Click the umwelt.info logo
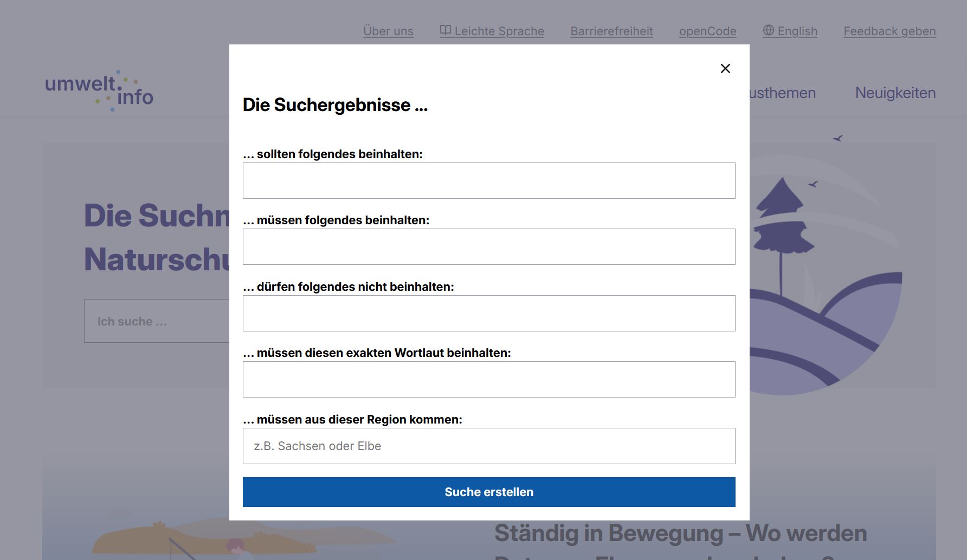967x560 pixels. (x=99, y=91)
